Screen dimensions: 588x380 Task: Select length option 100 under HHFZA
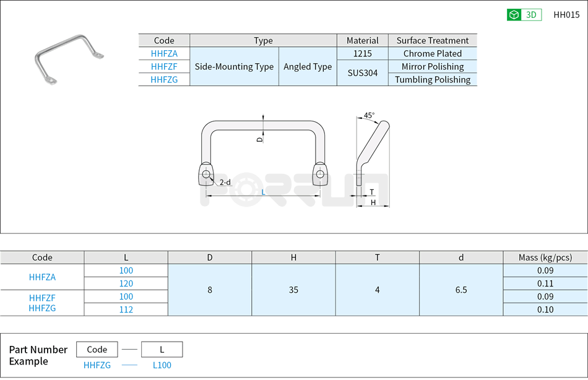126,270
